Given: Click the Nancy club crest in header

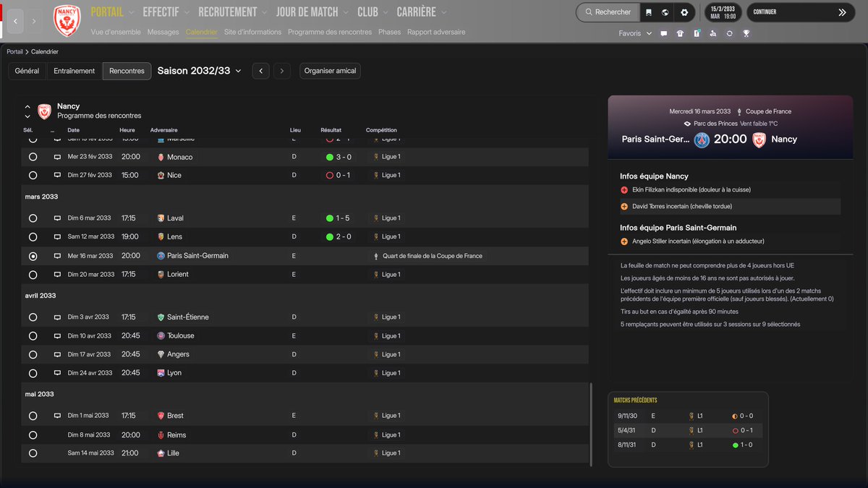Looking at the screenshot, I should (67, 20).
